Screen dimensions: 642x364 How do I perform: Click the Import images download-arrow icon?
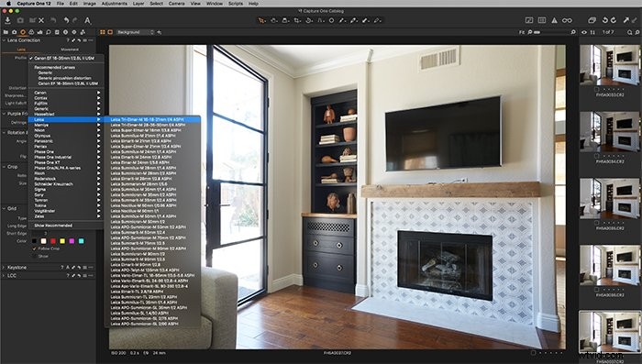point(7,20)
